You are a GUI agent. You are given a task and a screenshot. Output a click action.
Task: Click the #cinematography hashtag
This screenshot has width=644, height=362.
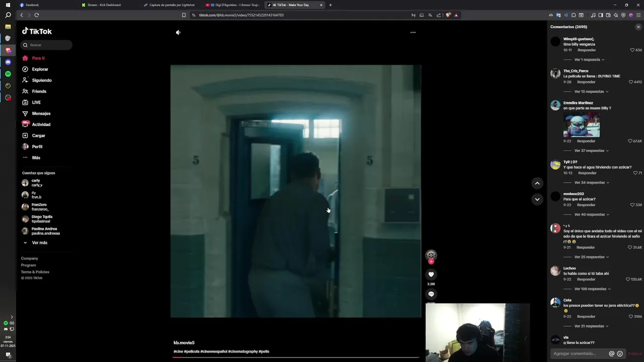pyautogui.click(x=243, y=352)
